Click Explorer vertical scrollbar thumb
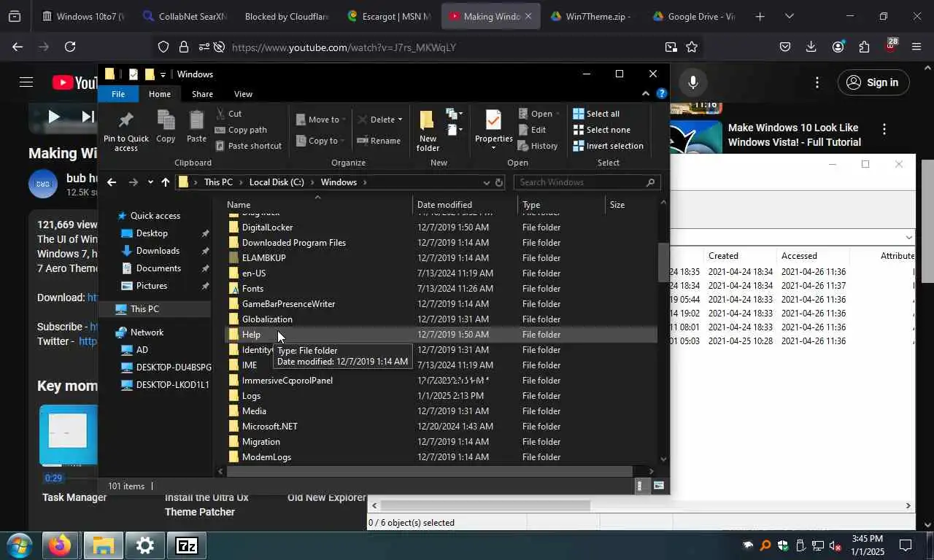934x560 pixels. (x=663, y=262)
